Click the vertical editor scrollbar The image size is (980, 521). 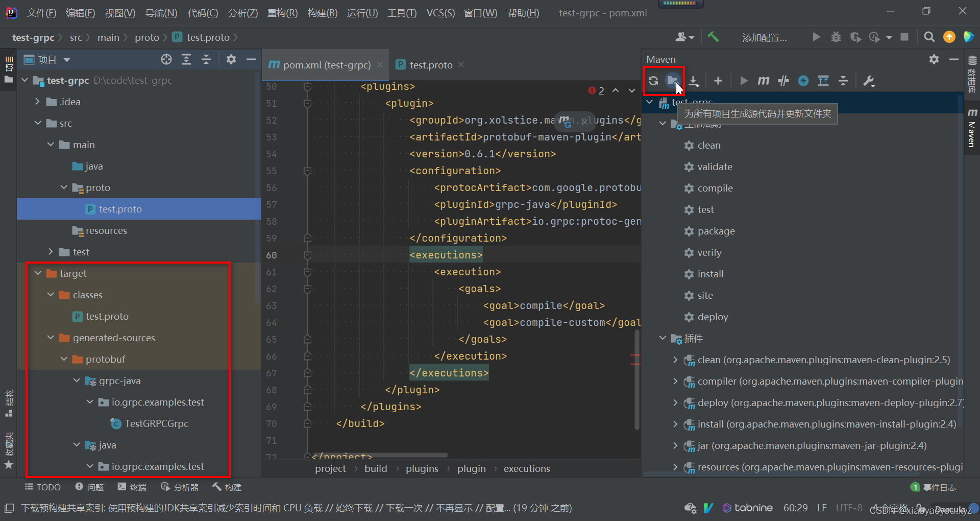pos(637,380)
